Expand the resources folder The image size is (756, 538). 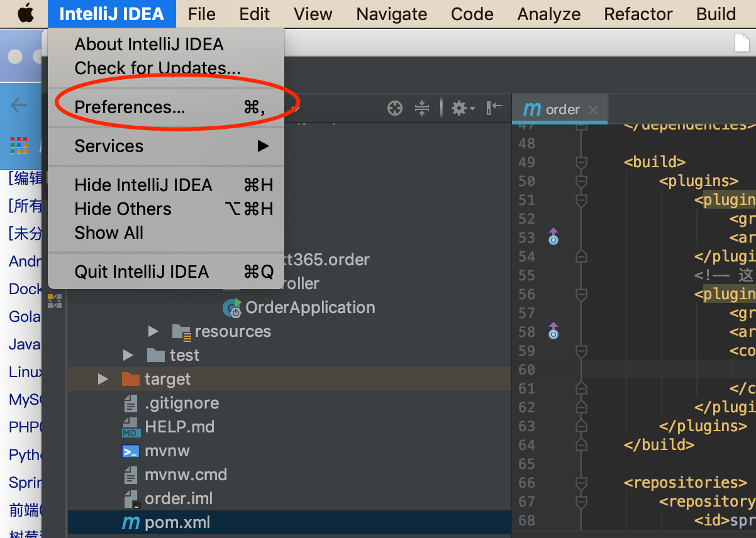(153, 331)
